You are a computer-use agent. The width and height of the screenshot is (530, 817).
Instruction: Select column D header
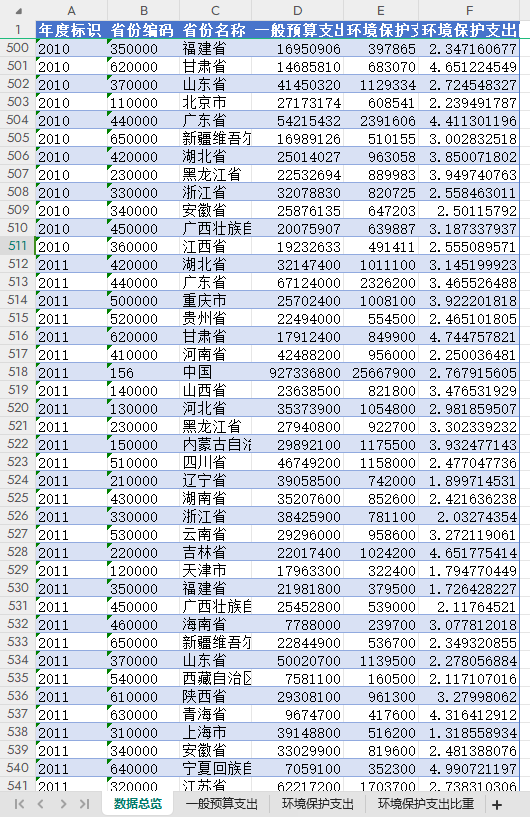click(x=298, y=10)
